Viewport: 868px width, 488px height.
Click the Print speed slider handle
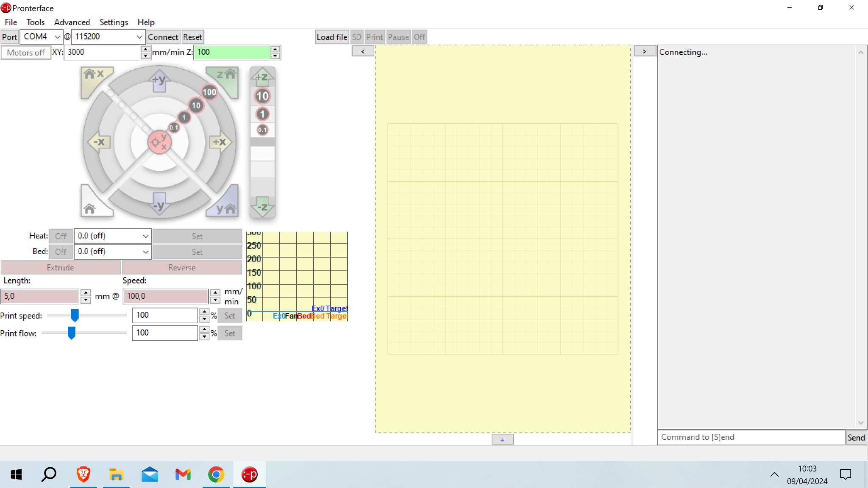click(x=75, y=315)
